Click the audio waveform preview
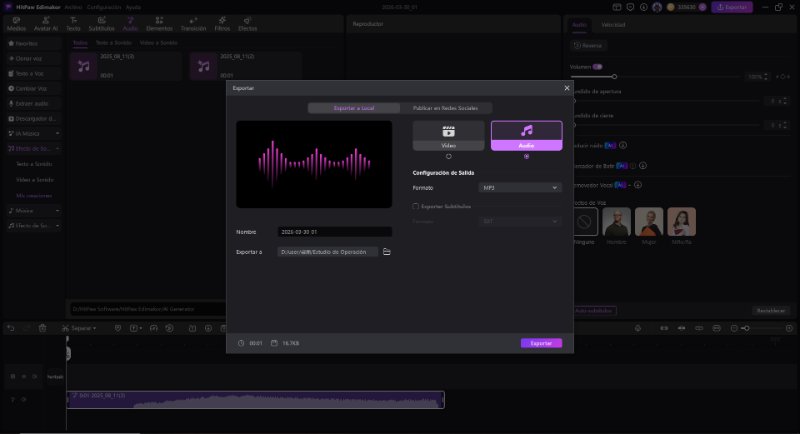 tap(314, 164)
